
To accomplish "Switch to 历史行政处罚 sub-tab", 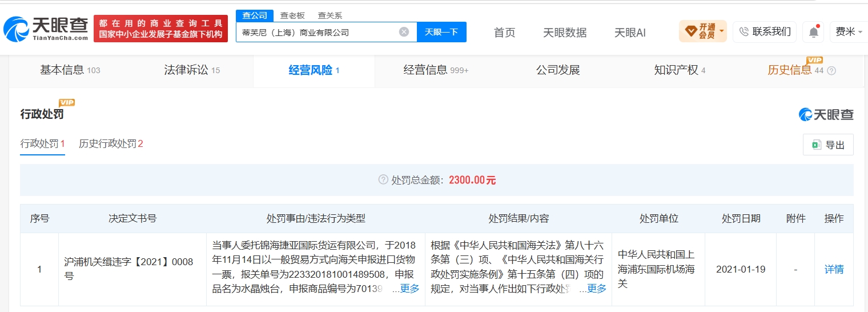I will [111, 143].
